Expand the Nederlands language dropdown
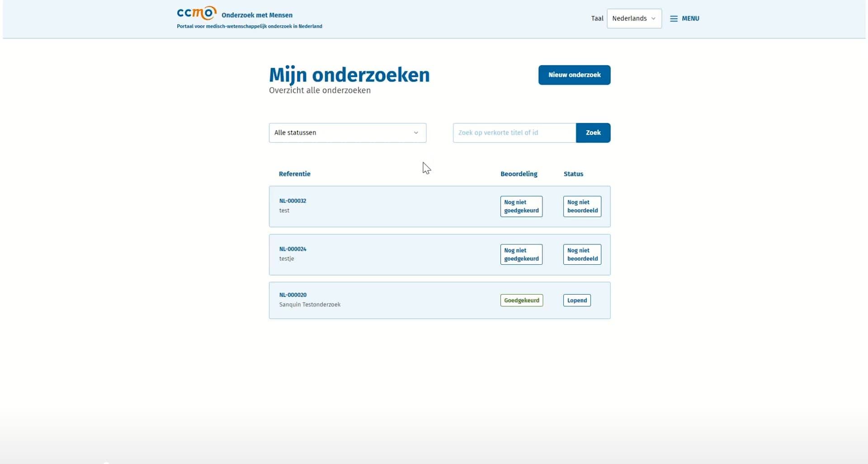 tap(634, 19)
